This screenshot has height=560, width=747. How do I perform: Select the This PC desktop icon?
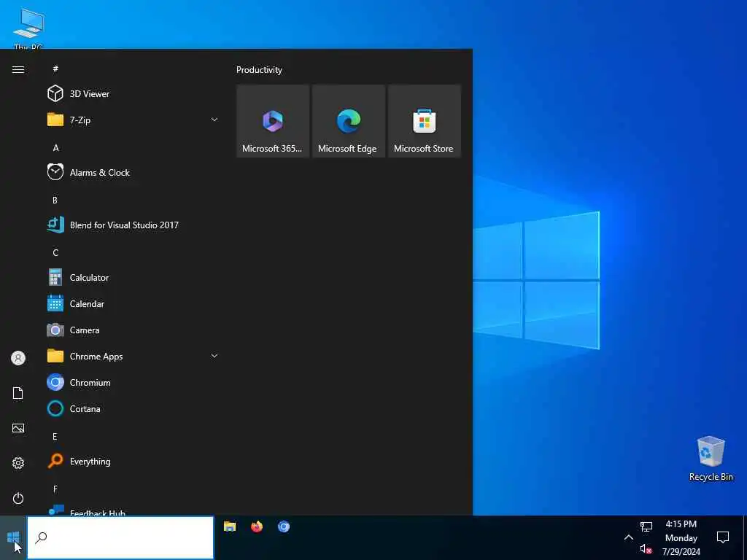[28, 28]
